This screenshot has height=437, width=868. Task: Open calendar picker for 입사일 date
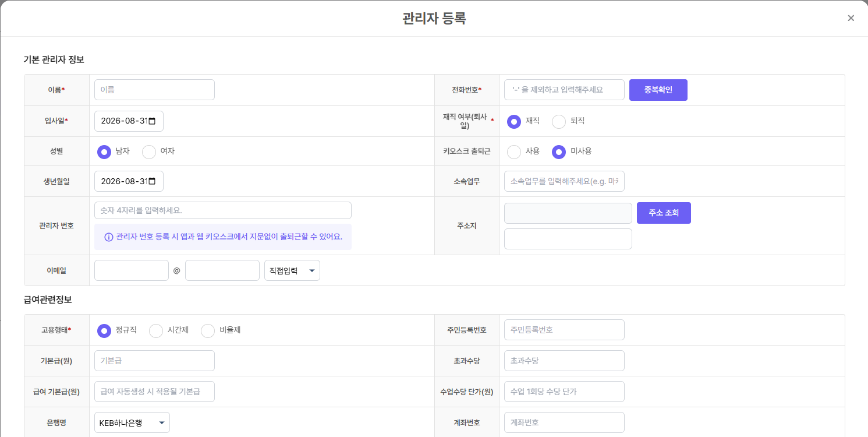click(x=153, y=121)
